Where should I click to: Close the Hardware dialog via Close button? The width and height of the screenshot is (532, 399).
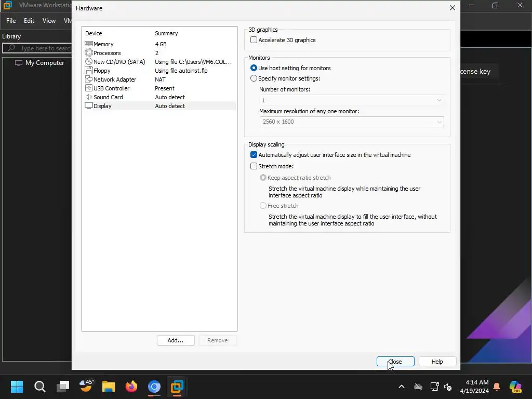tap(395, 362)
